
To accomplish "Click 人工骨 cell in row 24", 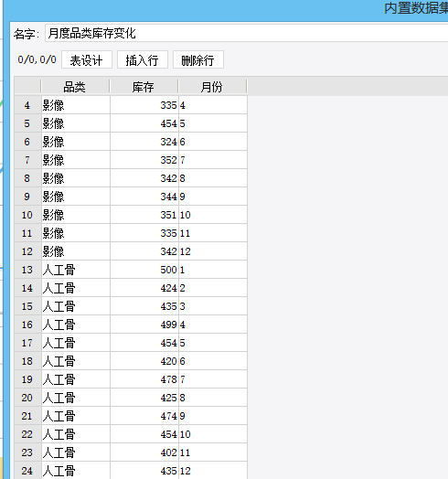I will (76, 471).
